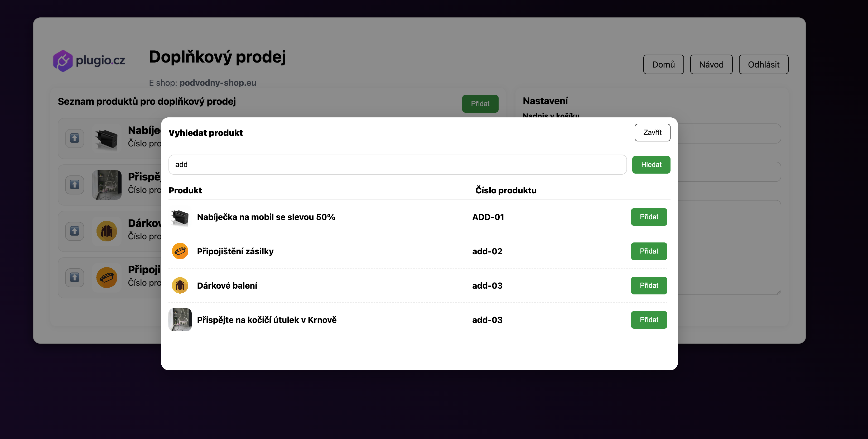Log out using the Odhlásit button
This screenshot has width=868, height=439.
click(763, 64)
